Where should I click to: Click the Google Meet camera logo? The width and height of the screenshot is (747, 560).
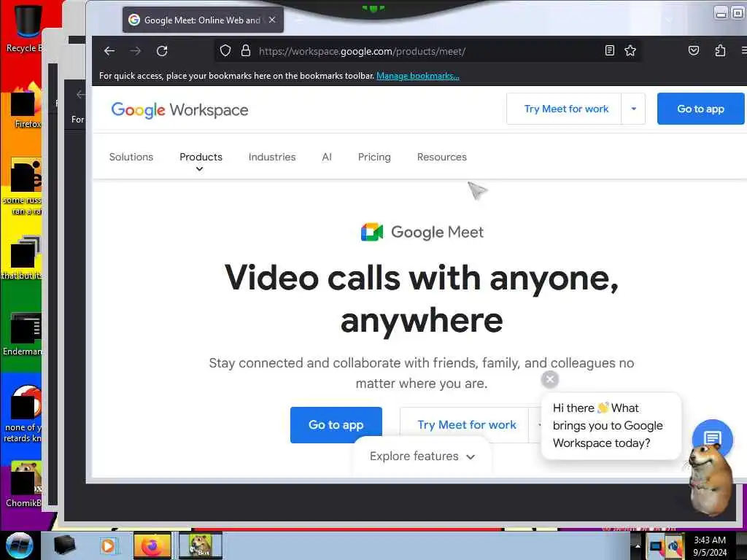(372, 233)
